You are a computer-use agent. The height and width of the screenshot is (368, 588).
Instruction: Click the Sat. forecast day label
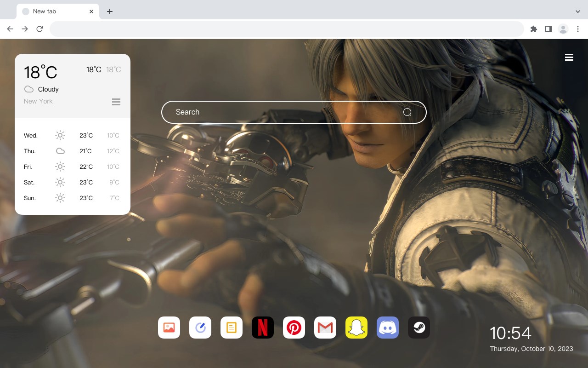pos(29,182)
